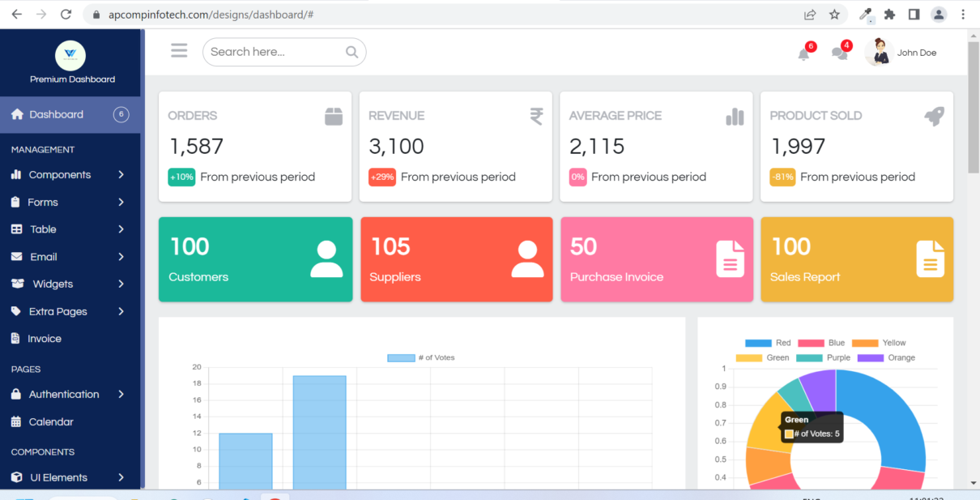This screenshot has width=980, height=500.
Task: Click the Forms clipboard icon
Action: tap(15, 202)
